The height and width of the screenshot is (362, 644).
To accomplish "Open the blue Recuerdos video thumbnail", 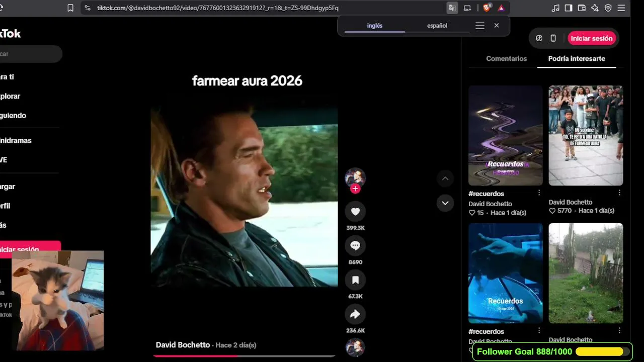I will (506, 274).
